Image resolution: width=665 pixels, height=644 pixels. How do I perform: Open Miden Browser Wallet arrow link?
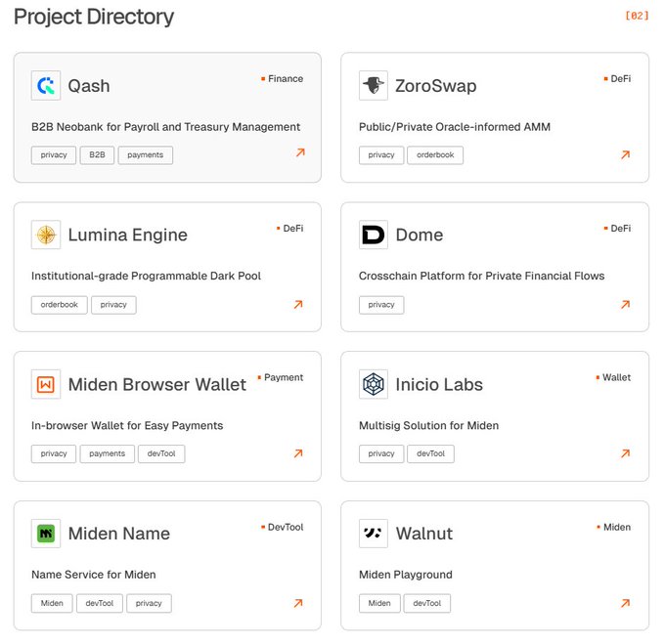point(298,453)
